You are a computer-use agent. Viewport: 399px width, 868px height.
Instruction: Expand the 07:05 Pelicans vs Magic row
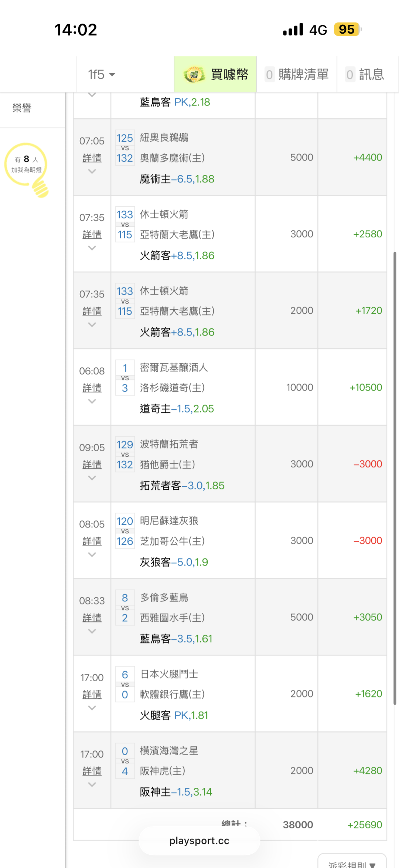[x=92, y=171]
